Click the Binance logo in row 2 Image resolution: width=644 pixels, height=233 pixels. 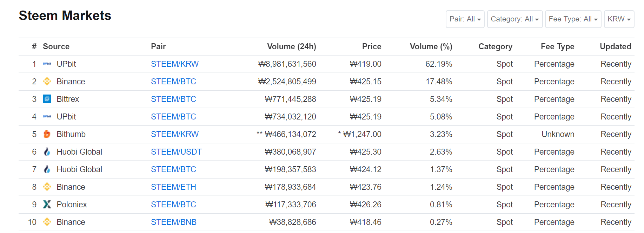47,82
